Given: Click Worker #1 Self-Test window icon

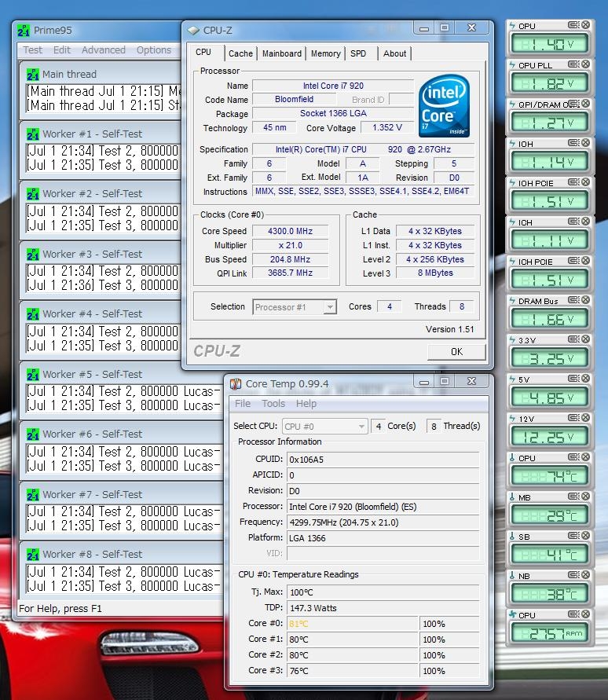Looking at the screenshot, I should pos(33,134).
